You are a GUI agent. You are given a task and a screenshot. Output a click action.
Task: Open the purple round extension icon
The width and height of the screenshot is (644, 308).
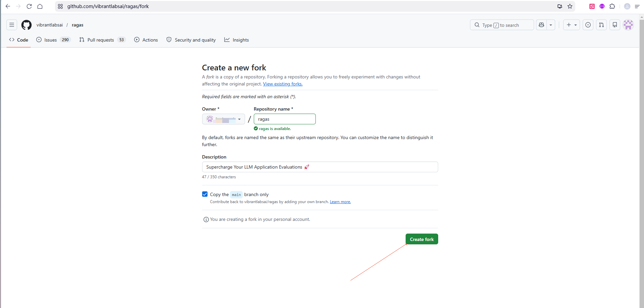coord(602,6)
